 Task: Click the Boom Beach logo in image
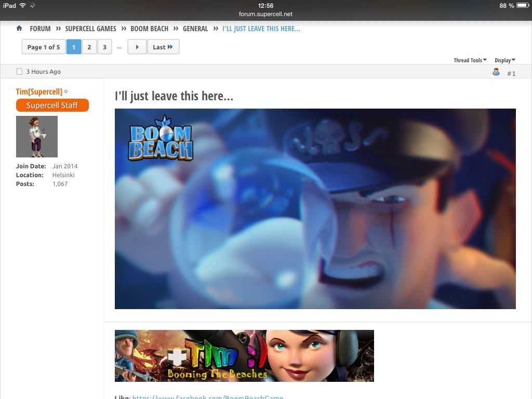pyautogui.click(x=161, y=138)
